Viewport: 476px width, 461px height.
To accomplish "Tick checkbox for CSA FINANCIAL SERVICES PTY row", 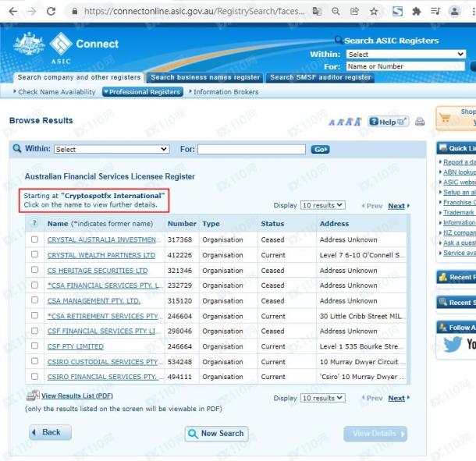I will coord(34,285).
